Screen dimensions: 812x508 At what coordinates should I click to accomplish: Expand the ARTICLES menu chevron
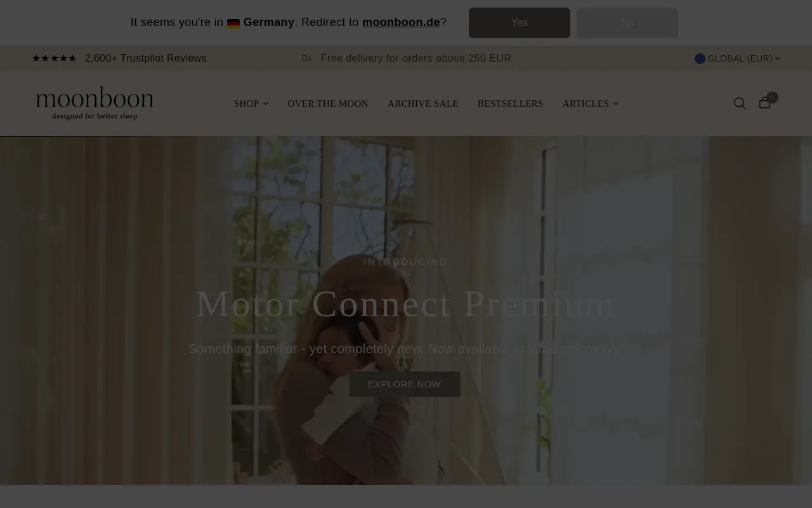pyautogui.click(x=615, y=104)
